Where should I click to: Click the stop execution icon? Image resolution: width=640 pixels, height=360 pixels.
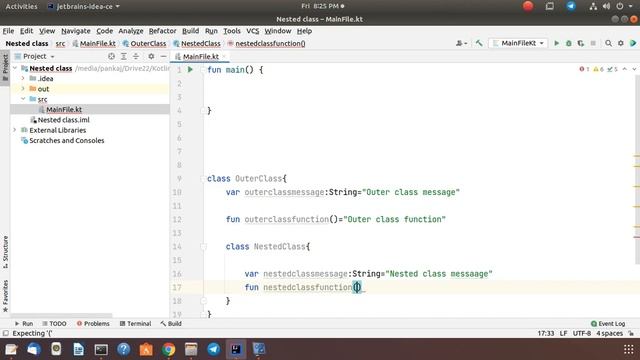[593, 43]
